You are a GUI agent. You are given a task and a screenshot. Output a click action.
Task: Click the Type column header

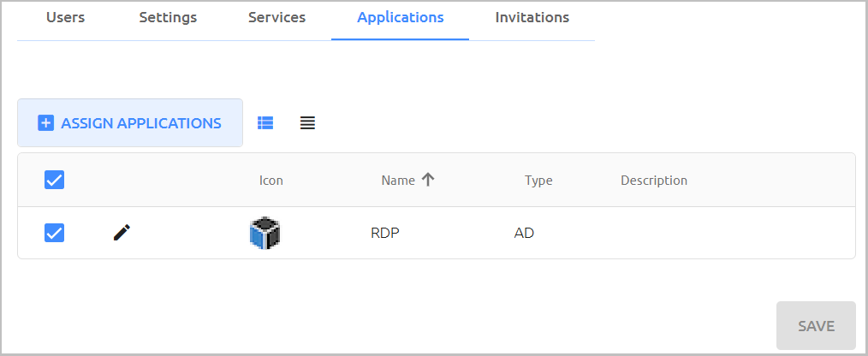pos(538,181)
